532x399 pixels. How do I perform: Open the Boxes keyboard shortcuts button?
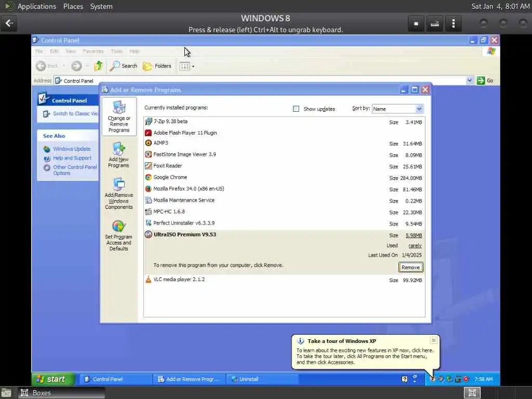pyautogui.click(x=435, y=23)
